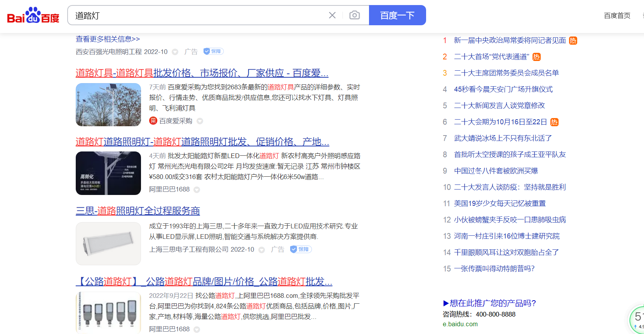
Task: Open hot topic 中国过冬八件套被欧洲买爆
Action: pyautogui.click(x=496, y=171)
